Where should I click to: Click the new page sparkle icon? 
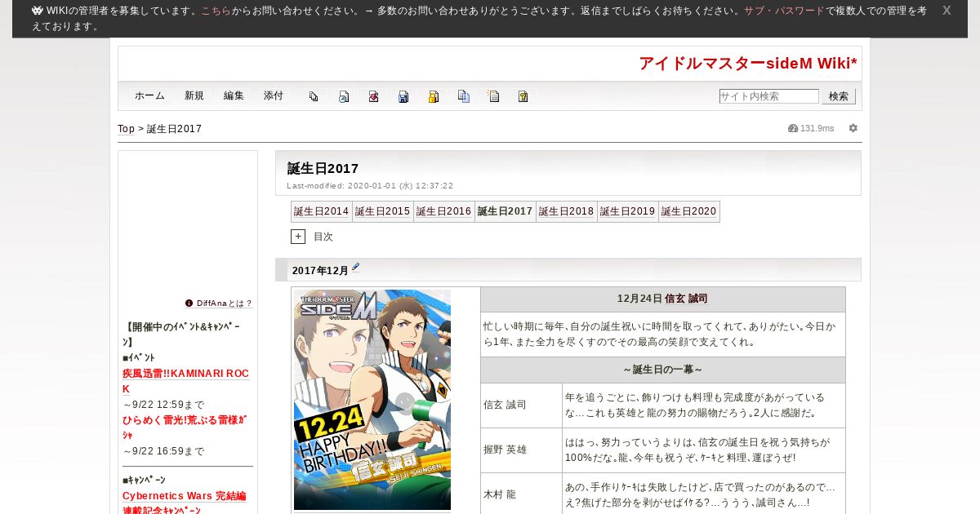pyautogui.click(x=493, y=96)
